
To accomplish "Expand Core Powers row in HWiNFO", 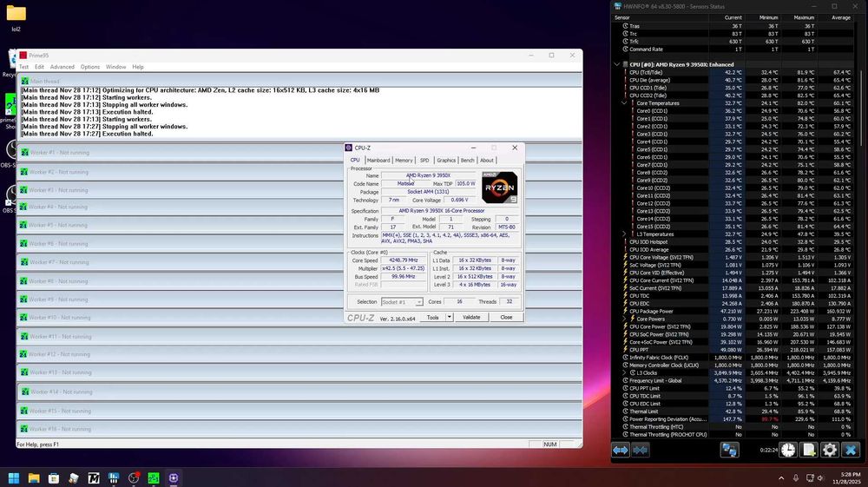I will pos(624,319).
